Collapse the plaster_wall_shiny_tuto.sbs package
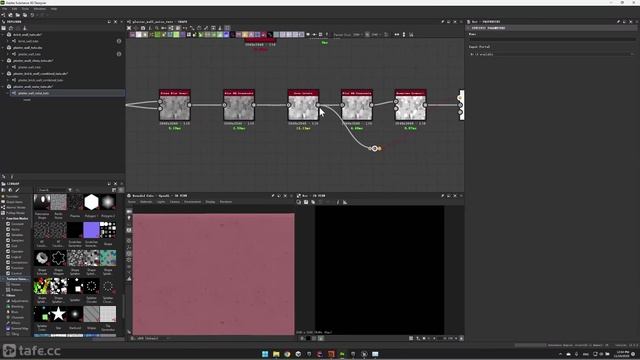Screen dimensions: 640x360 point(3,61)
